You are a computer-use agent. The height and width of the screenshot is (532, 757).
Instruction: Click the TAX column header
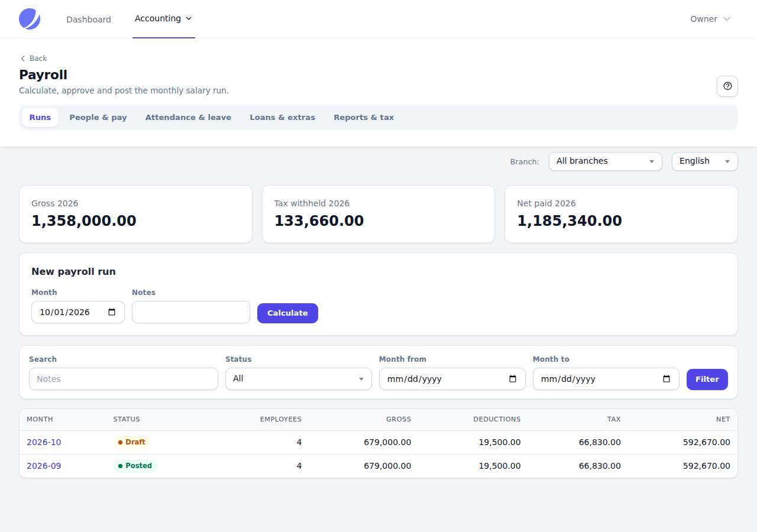coord(614,419)
